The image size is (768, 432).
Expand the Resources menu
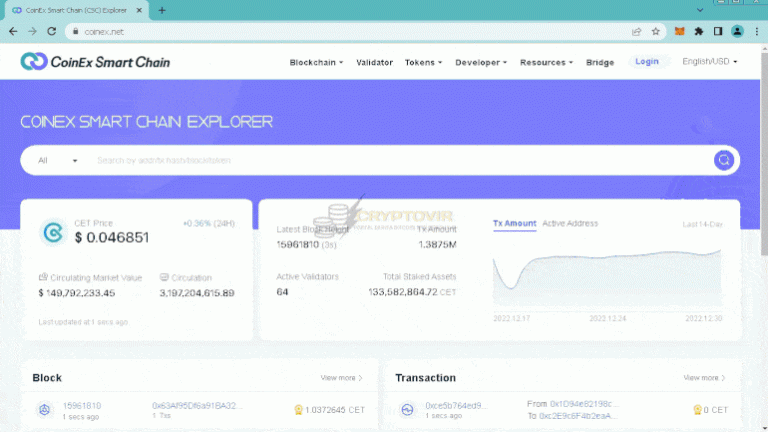tap(546, 62)
